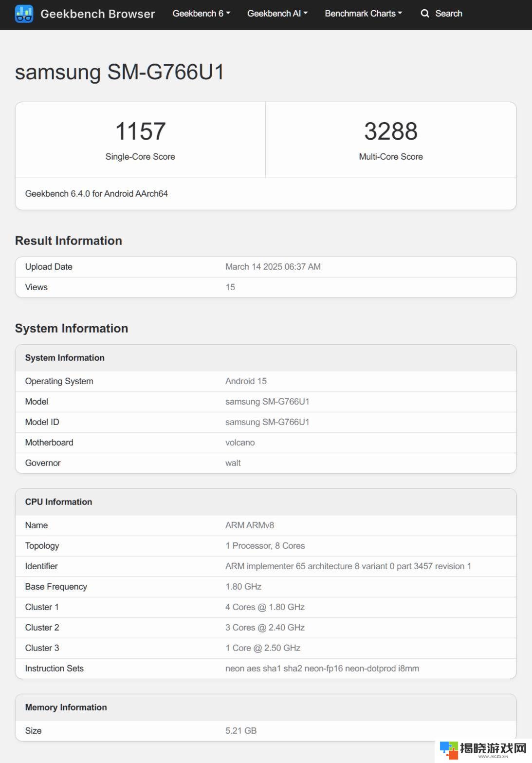Expand the Benchmark Charts dropdown menu

tap(364, 14)
